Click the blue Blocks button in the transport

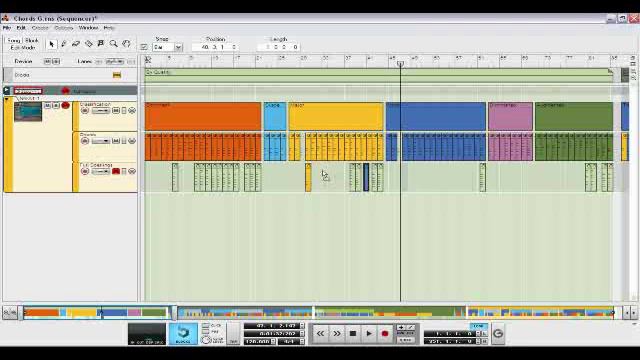click(x=183, y=334)
